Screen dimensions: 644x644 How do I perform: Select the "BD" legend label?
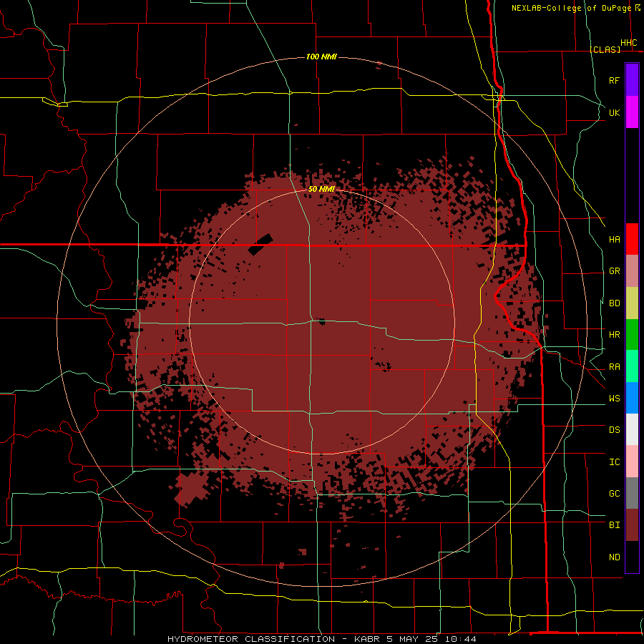point(614,303)
